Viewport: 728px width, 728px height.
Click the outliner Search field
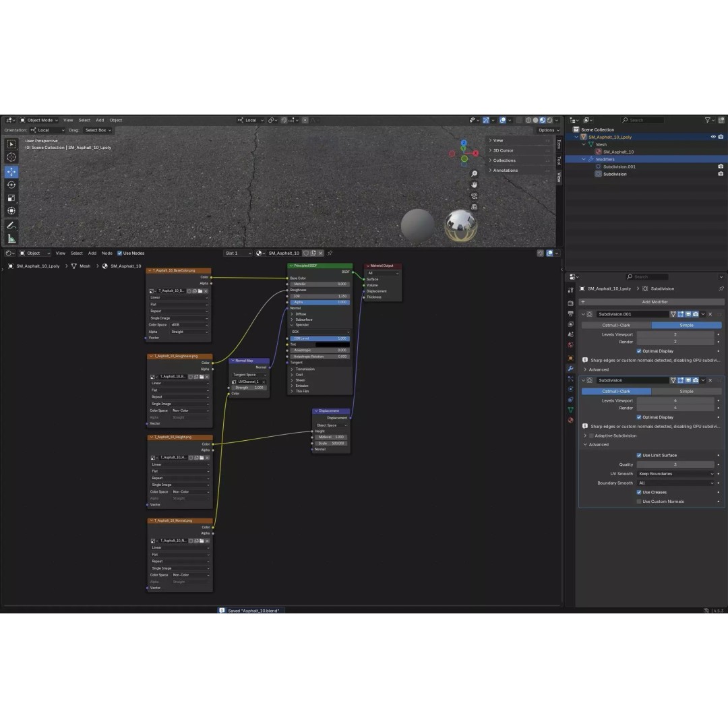642,120
